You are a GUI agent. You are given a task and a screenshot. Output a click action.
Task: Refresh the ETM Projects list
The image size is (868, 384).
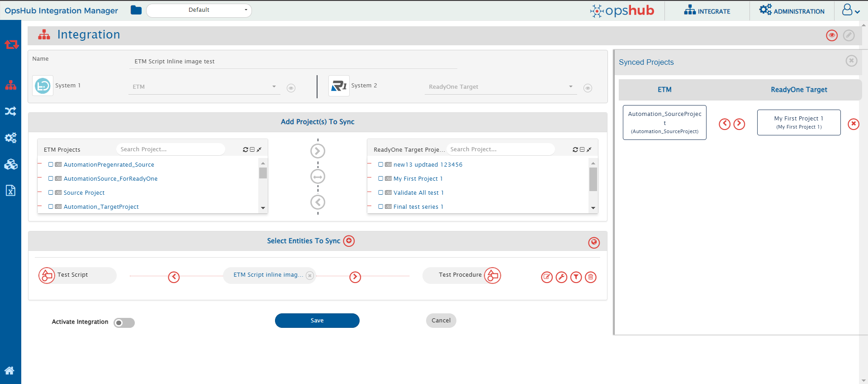point(245,149)
